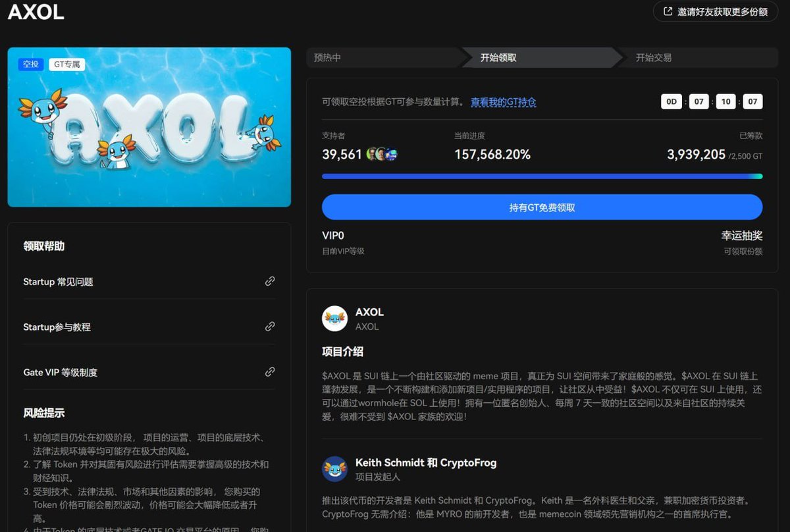Image resolution: width=790 pixels, height=532 pixels.
Task: Click the 目前VIP等级 label
Action: [343, 252]
